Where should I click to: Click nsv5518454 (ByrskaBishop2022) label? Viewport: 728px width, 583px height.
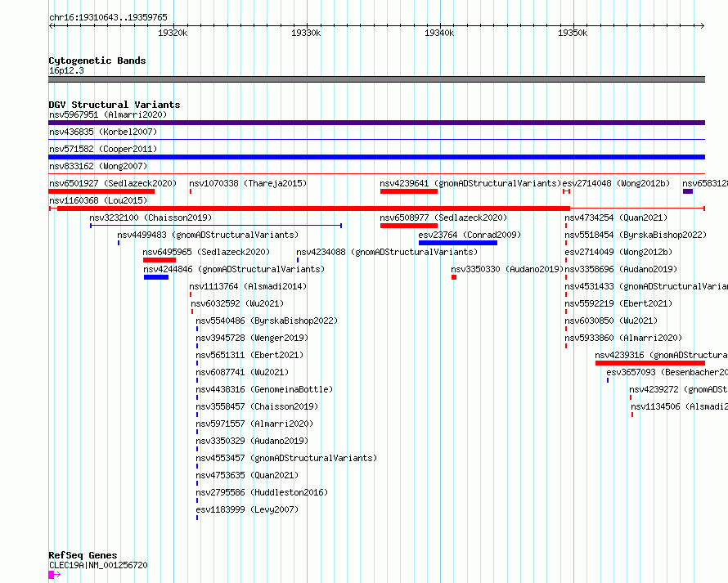pyautogui.click(x=636, y=235)
